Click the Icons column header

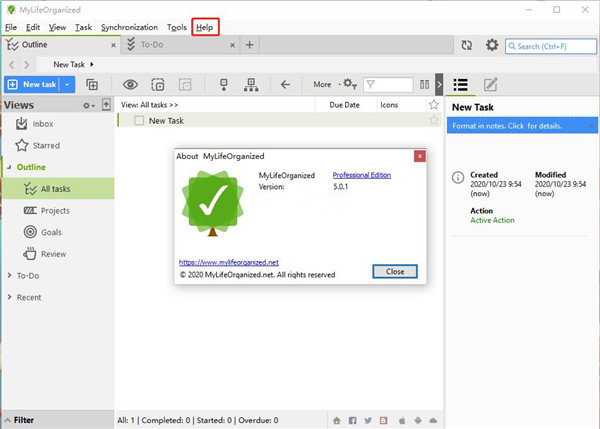click(x=389, y=105)
